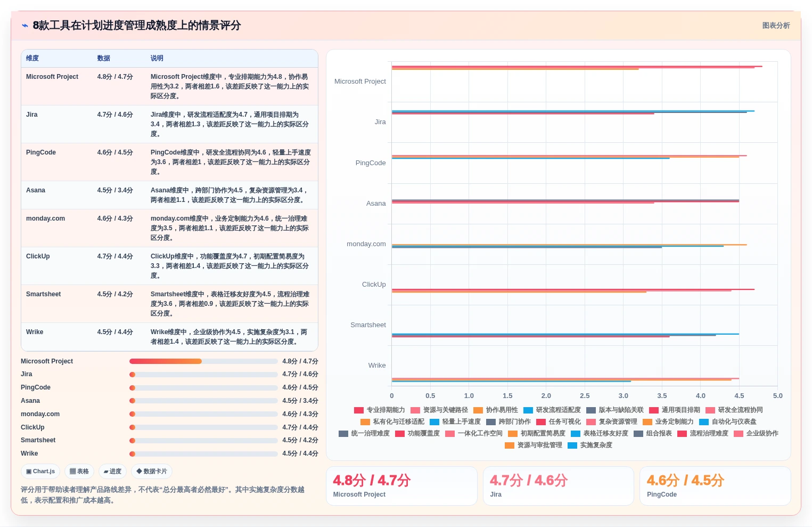This screenshot has width=812, height=527.
Task: Hide the 轻量上手速度 legend series
Action: tap(455, 422)
